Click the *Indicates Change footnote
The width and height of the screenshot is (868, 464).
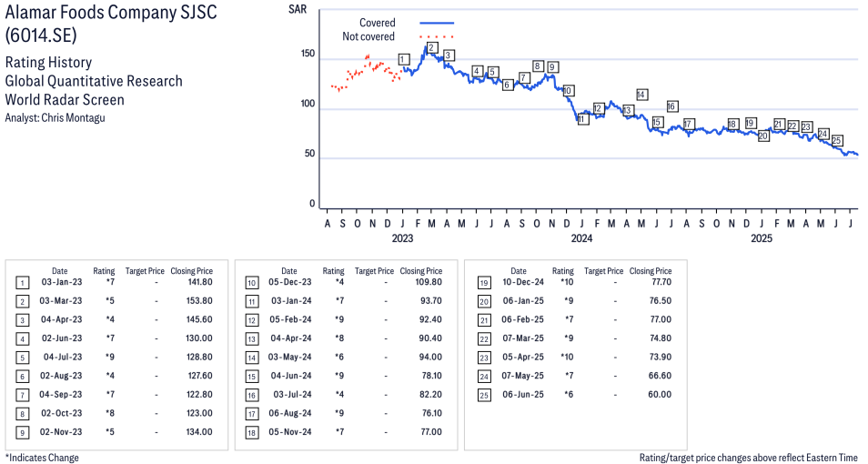pyautogui.click(x=42, y=458)
